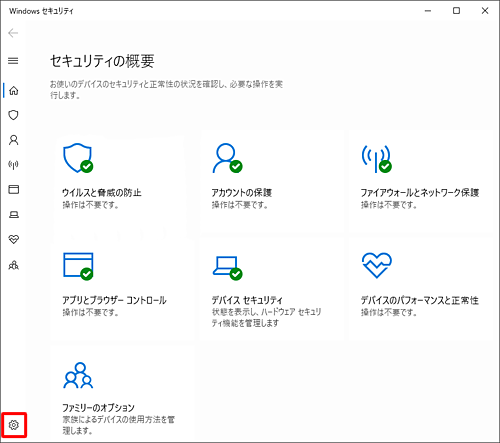
Task: Click description text under デバイス セキュリティ
Action: point(266,317)
